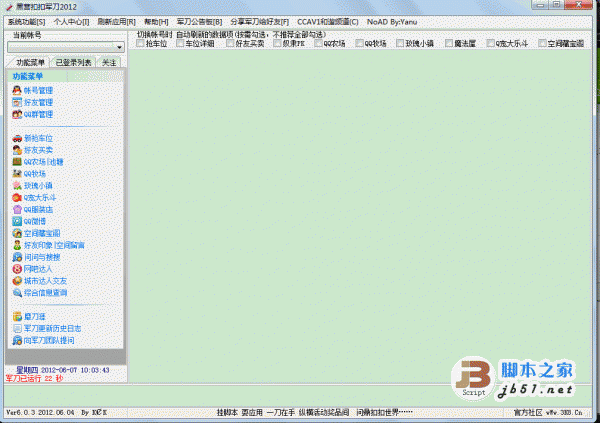This screenshot has width=600, height=423.
Task: Toggle the QQ农场 checkbox in the top row
Action: tap(318, 43)
